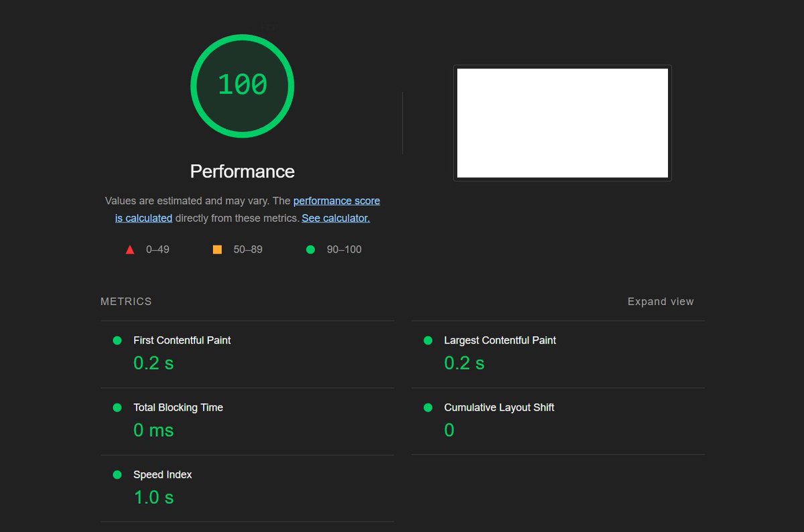Screen dimensions: 804x532
Task: Click the 50–89 legend range text
Action: pyautogui.click(x=248, y=249)
